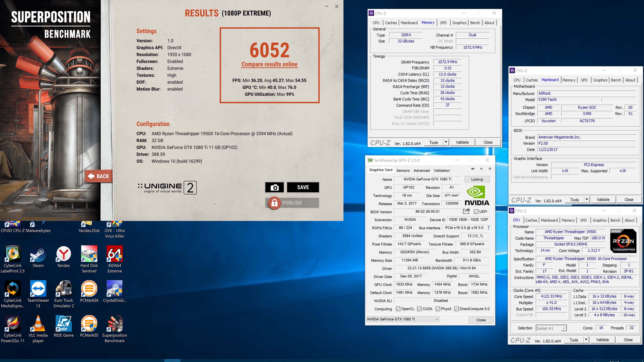
Task: Expand Tools dropdown arrow in CPU-Z CPU window
Action: pos(586,340)
